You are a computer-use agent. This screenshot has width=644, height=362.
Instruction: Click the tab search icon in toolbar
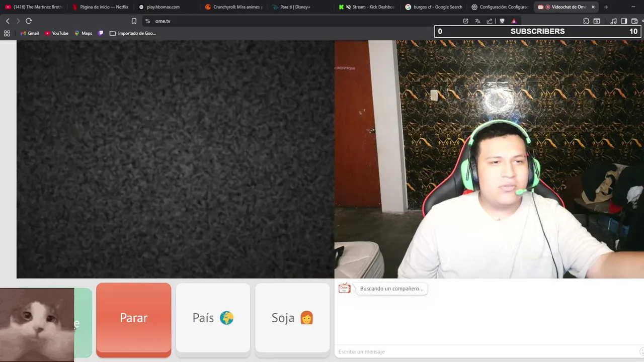(x=597, y=21)
